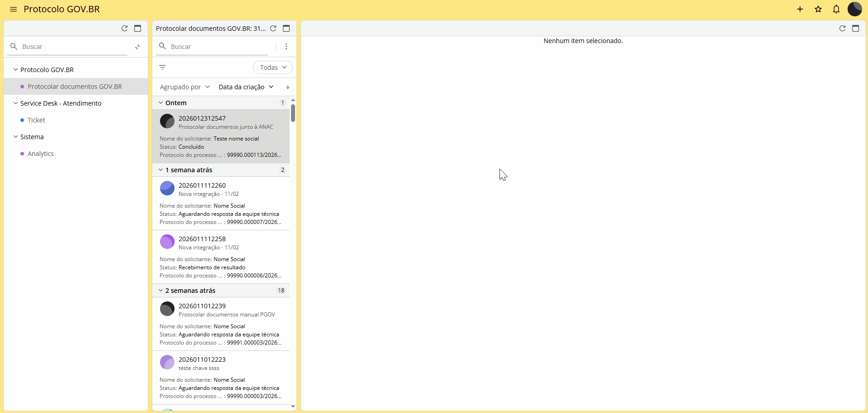Screen dimensions: 868x413
Task: Click 'Teste nome social' requester name
Action: [x=236, y=139]
